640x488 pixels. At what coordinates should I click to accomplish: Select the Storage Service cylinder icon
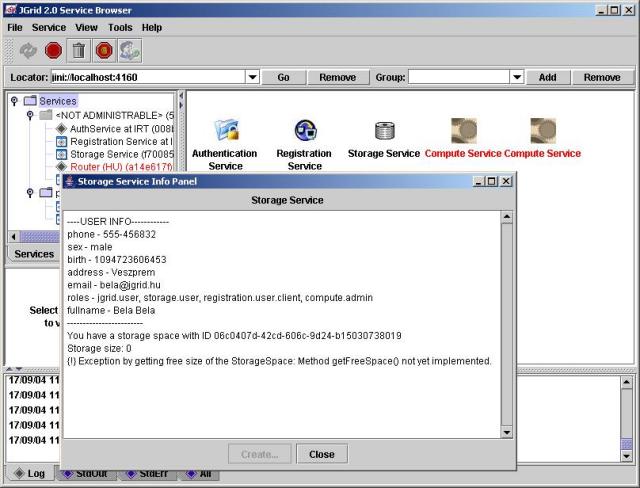[x=384, y=130]
